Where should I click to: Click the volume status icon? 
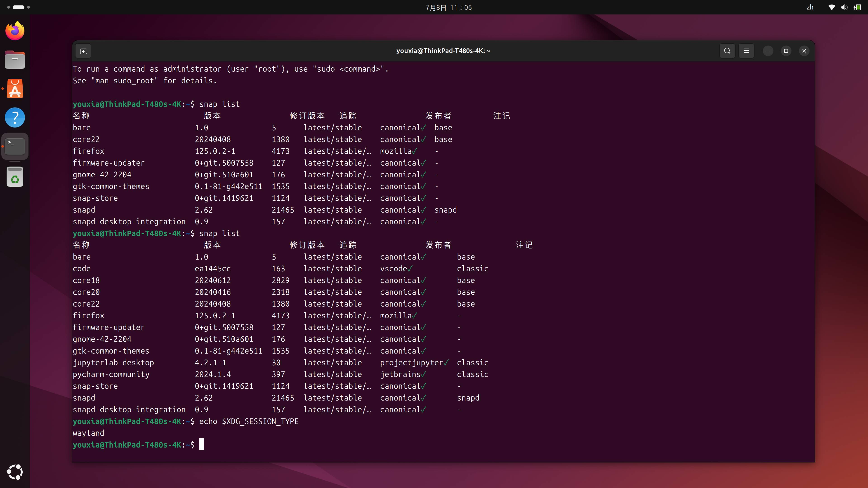(x=844, y=7)
